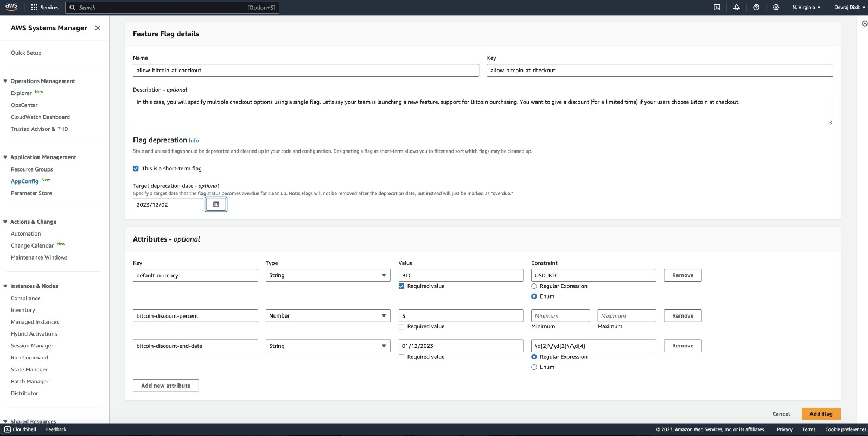Click the regex constraint field
This screenshot has width=868, height=436.
coord(593,346)
